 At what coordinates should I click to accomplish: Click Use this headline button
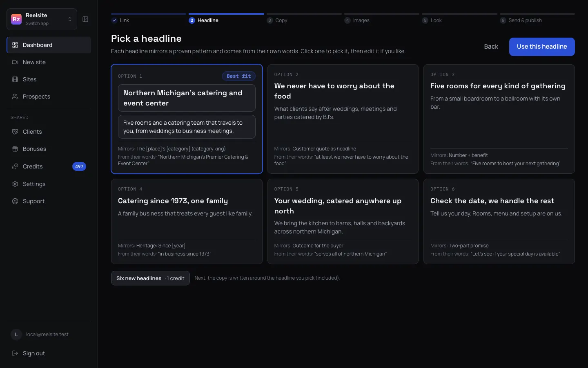tap(542, 47)
